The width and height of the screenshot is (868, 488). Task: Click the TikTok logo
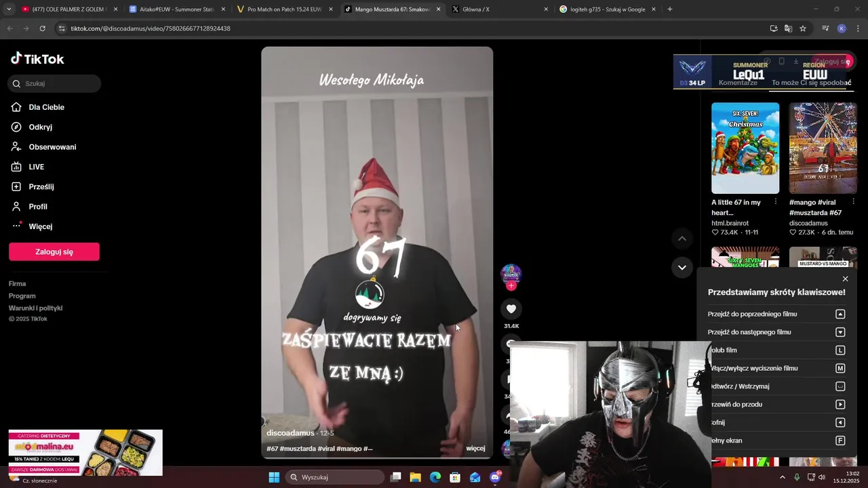click(x=37, y=59)
